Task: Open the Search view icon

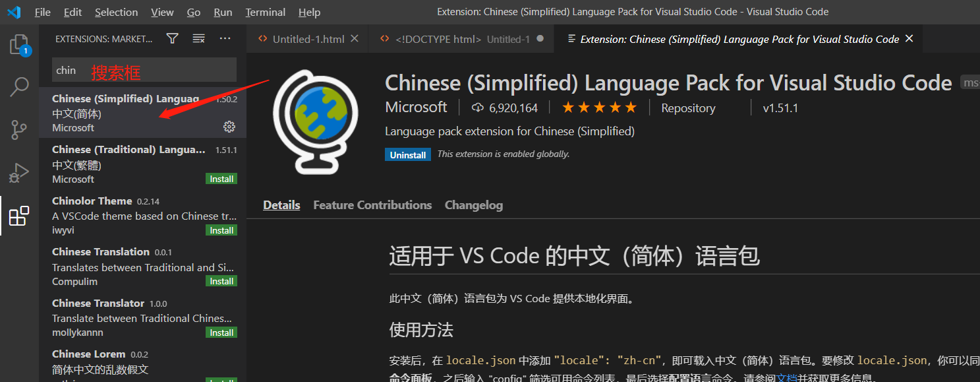Action: tap(19, 86)
